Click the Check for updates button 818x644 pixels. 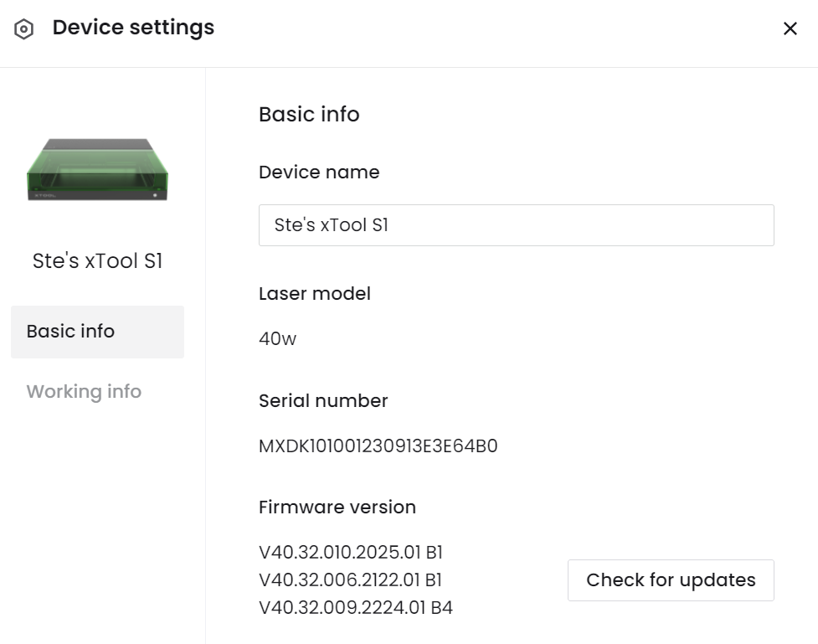click(670, 580)
